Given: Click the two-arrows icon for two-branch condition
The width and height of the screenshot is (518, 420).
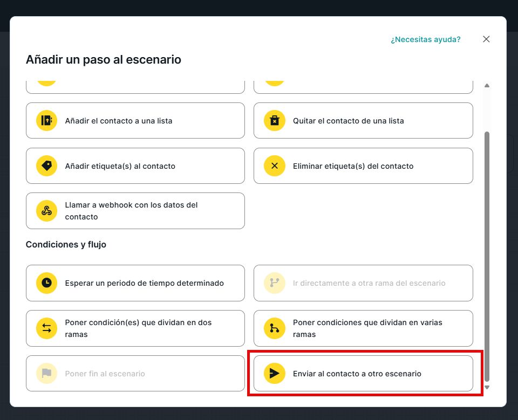Looking at the screenshot, I should 46,328.
